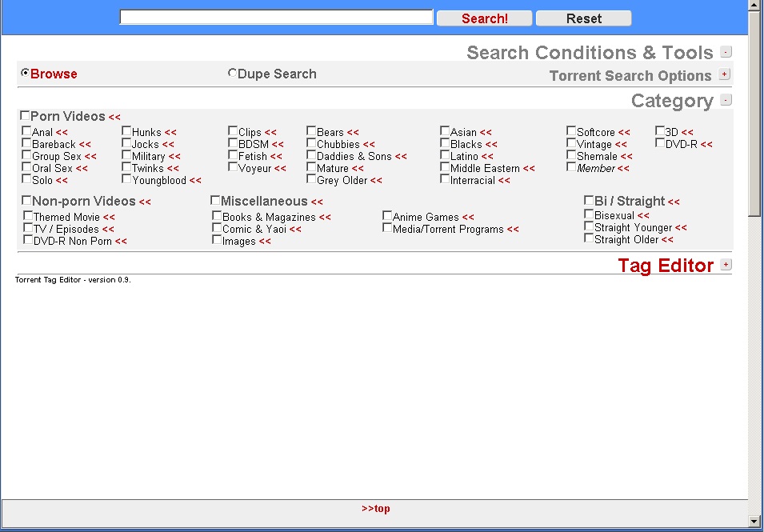Click the << arrows beside TV / Episodes
764x532 pixels.
tap(108, 230)
